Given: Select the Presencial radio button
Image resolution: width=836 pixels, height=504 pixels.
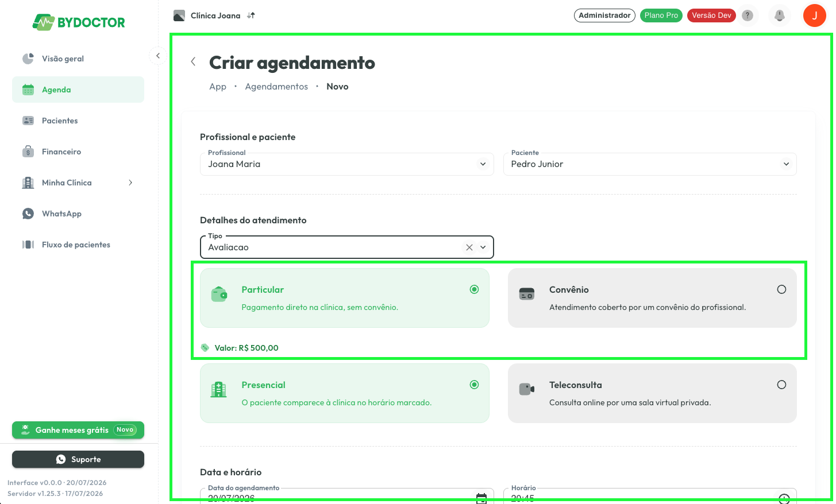Looking at the screenshot, I should pos(474,385).
